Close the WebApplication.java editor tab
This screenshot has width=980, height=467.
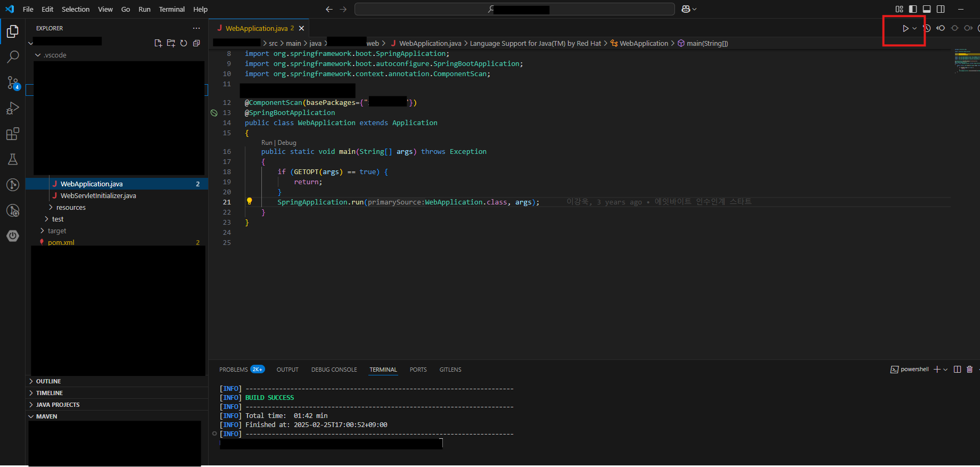click(x=301, y=28)
